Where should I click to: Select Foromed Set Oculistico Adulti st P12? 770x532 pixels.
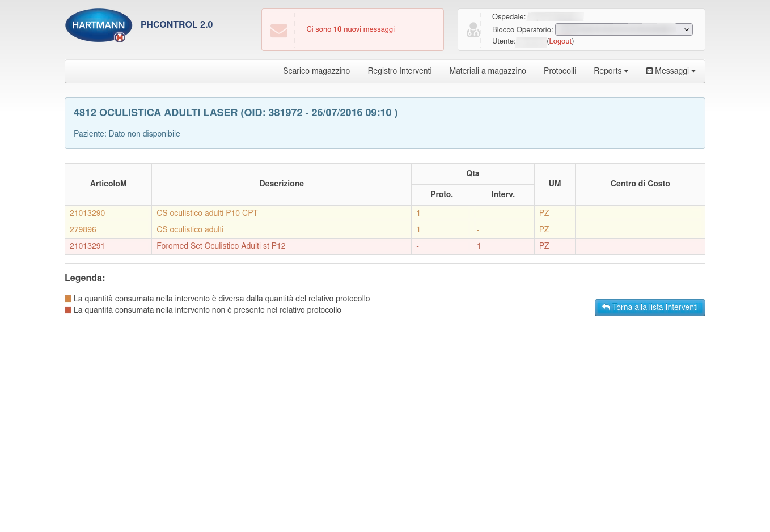pos(221,246)
